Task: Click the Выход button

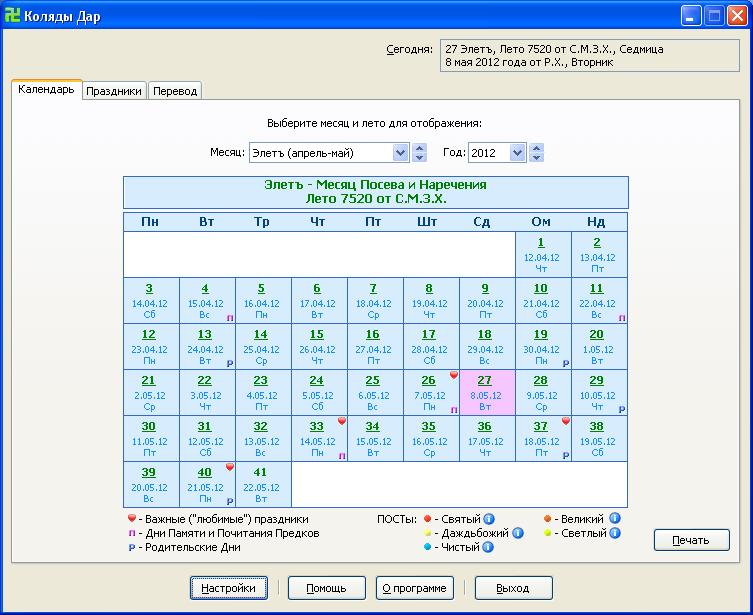Action: click(x=513, y=588)
